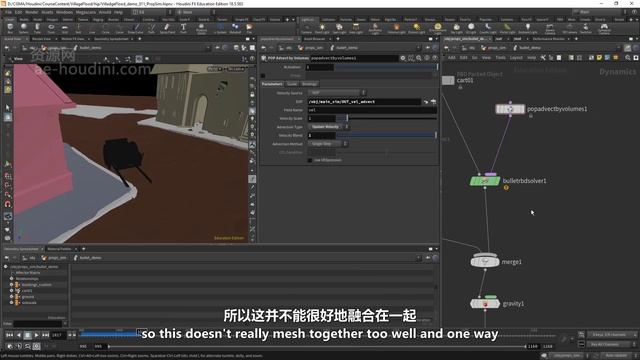Open the parameter pane path dropdown
Screen dimensions: 640x360
coord(418,48)
